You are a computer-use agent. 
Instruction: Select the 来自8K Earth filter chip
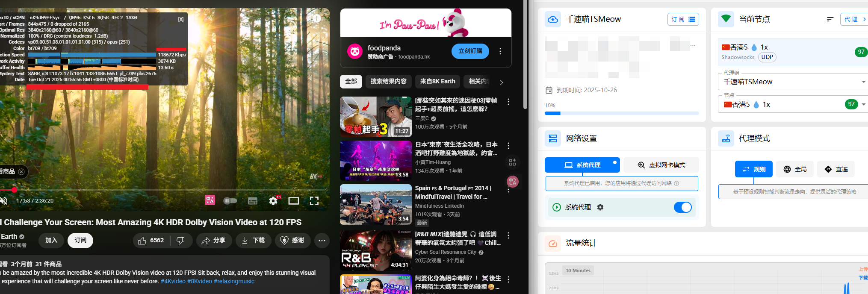pyautogui.click(x=437, y=81)
